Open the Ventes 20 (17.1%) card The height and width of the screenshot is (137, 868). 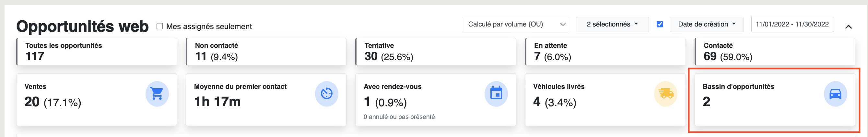(97, 100)
